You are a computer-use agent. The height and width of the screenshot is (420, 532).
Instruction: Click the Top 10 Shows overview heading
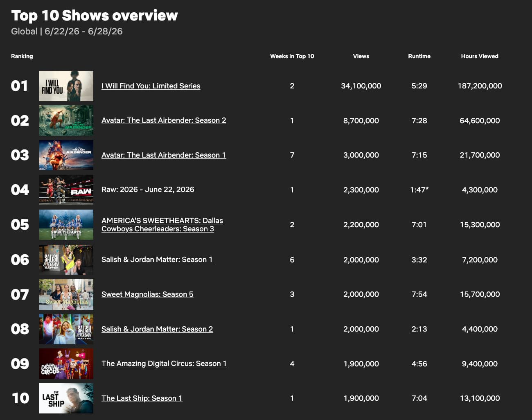coord(95,16)
